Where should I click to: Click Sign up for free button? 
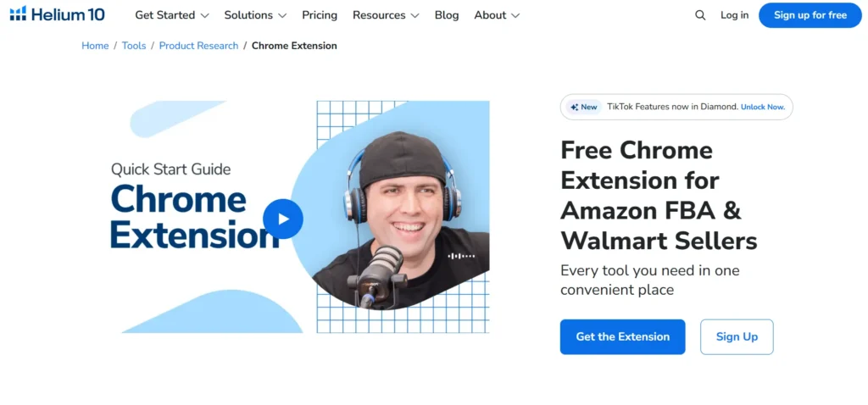[x=810, y=15]
